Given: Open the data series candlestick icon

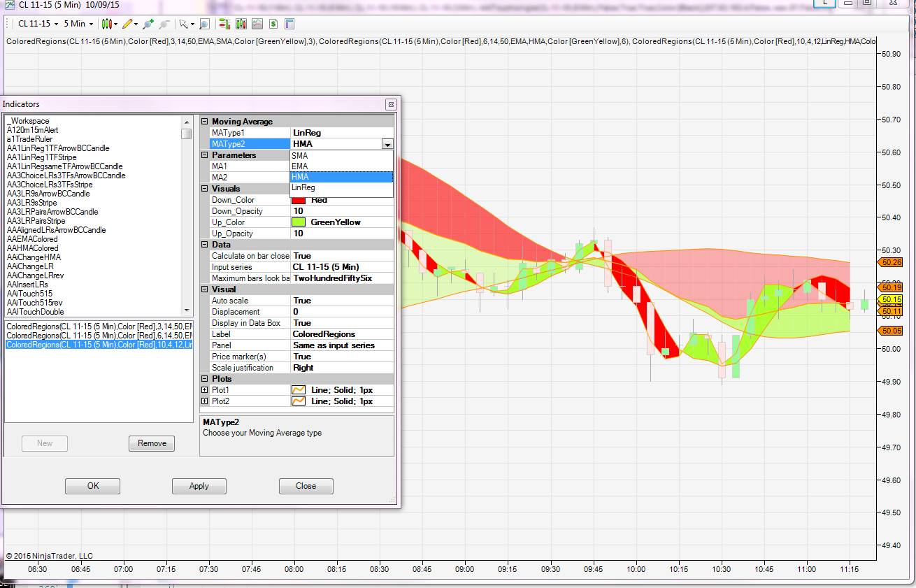Looking at the screenshot, I should click(241, 24).
